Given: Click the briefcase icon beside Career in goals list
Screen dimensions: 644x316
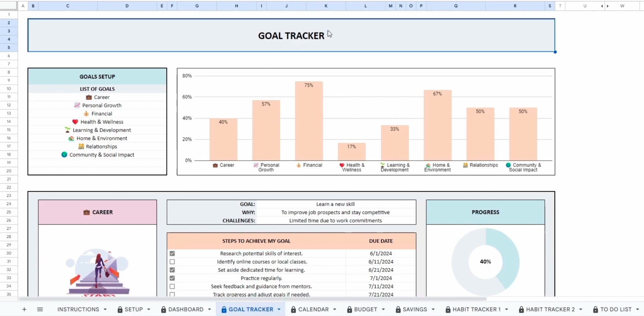Looking at the screenshot, I should [x=89, y=97].
